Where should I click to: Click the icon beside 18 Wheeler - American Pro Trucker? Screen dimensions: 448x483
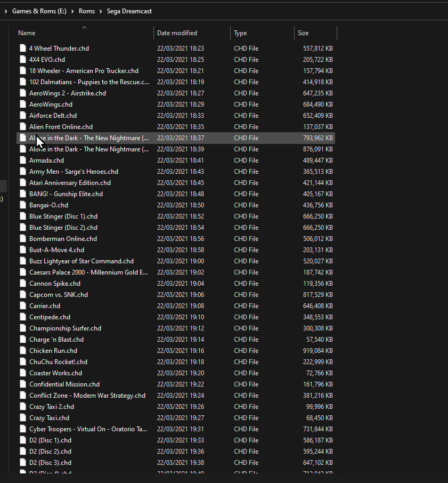coord(23,71)
